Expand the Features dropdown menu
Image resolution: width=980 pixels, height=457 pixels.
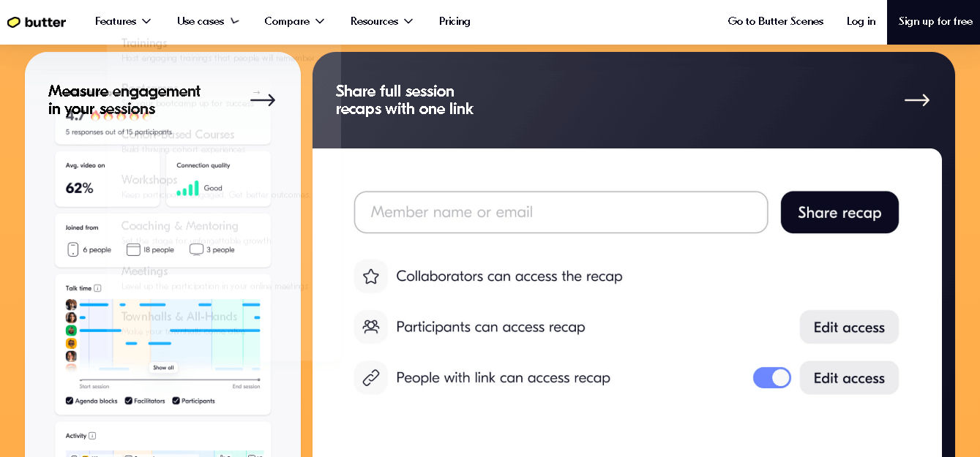click(123, 21)
